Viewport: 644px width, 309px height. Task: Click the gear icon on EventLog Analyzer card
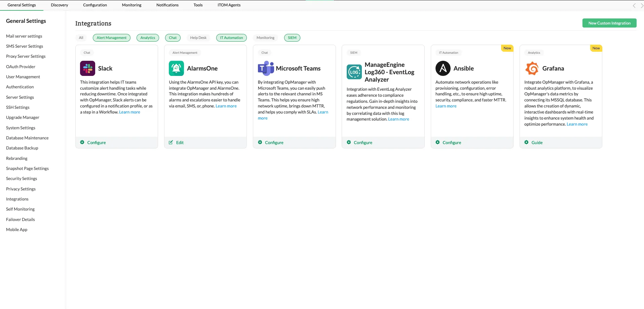click(349, 142)
